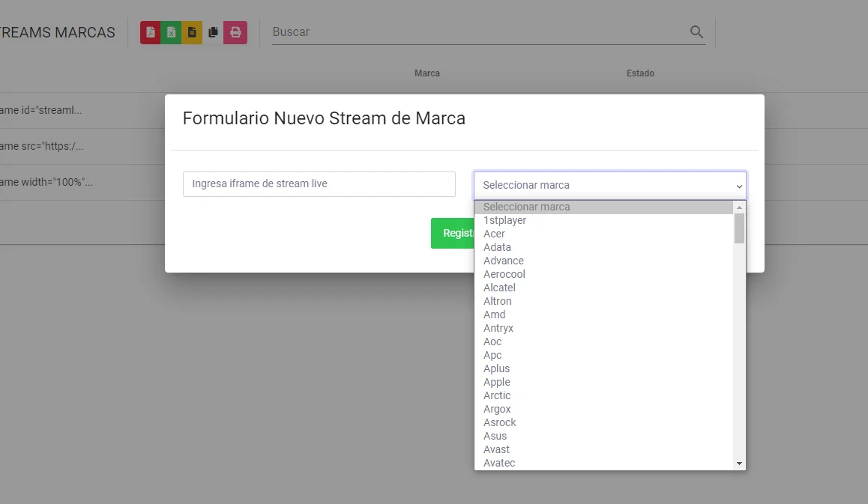
Task: Click the pink print icon
Action: (235, 32)
